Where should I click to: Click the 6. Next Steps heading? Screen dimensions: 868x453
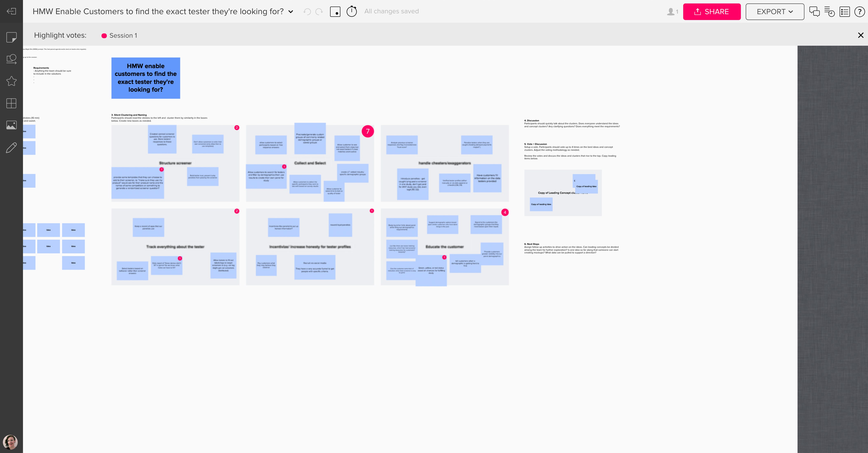tap(531, 244)
